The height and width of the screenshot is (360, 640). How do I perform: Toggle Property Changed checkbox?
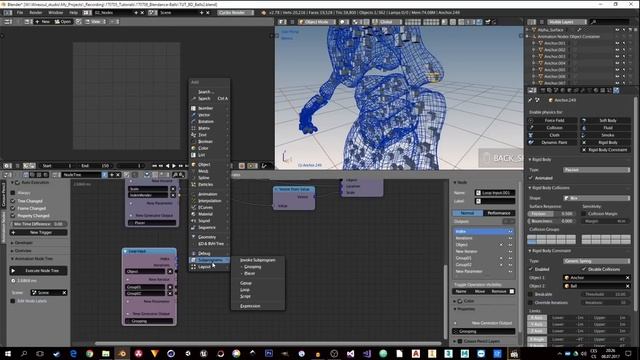tap(13, 216)
